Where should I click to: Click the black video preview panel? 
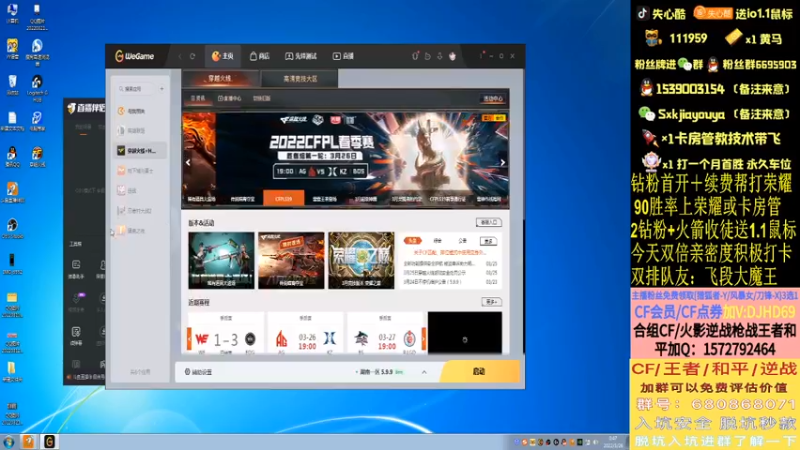(x=465, y=333)
